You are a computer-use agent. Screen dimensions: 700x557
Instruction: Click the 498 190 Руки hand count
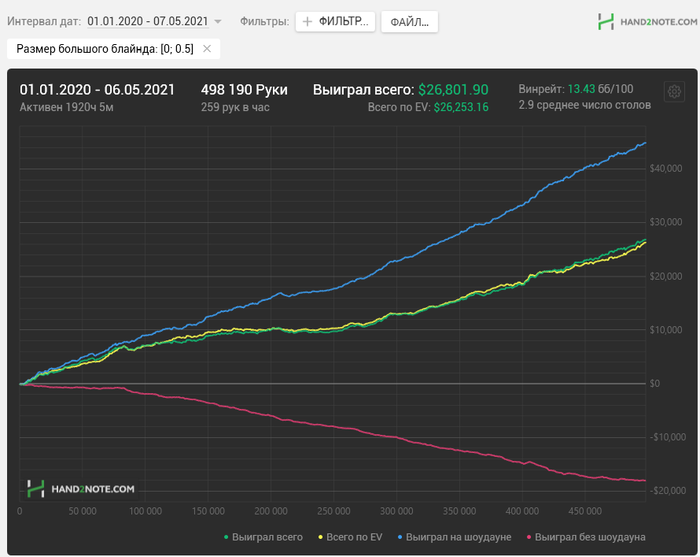pyautogui.click(x=244, y=90)
